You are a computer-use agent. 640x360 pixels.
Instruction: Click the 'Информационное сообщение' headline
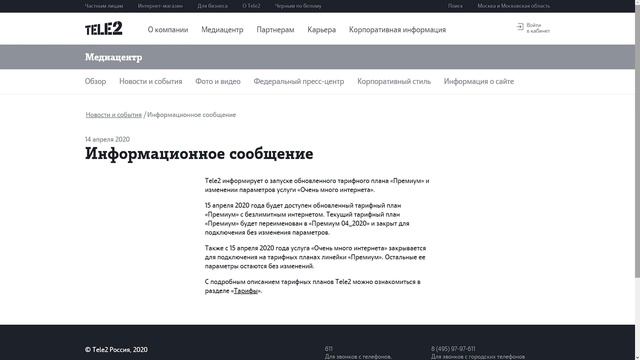point(199,154)
